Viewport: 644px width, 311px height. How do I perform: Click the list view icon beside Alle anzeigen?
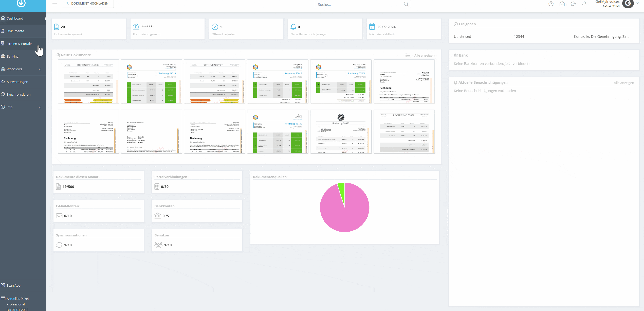[x=408, y=55]
